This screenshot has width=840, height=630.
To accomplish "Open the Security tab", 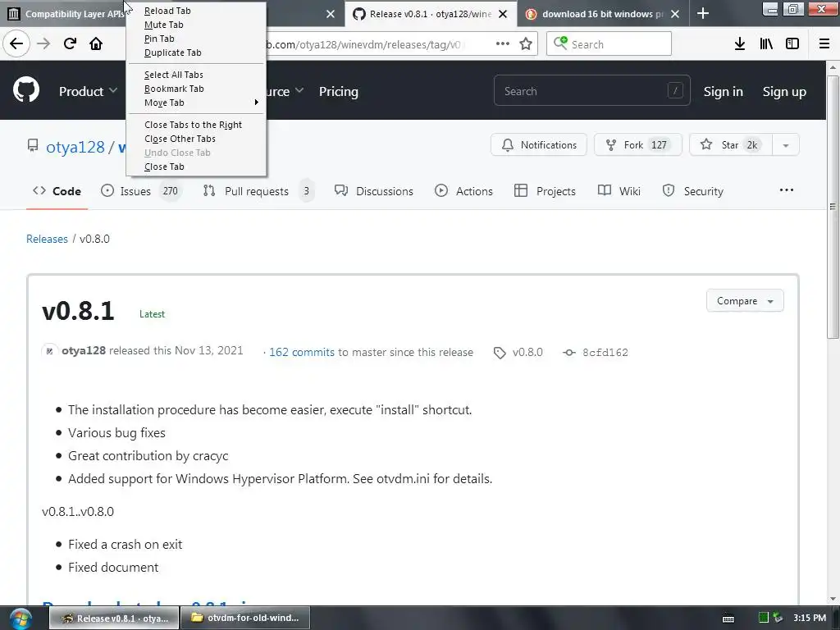I will pos(692,191).
